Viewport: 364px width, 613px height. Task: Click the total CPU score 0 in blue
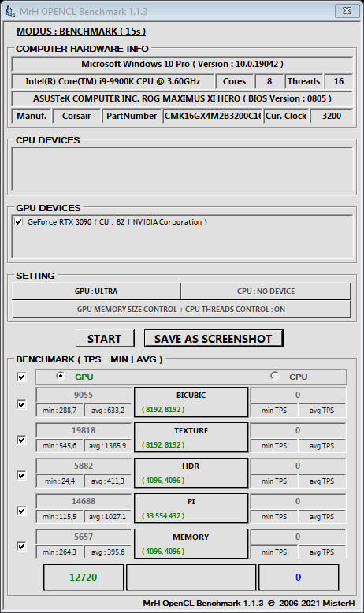[x=299, y=577]
